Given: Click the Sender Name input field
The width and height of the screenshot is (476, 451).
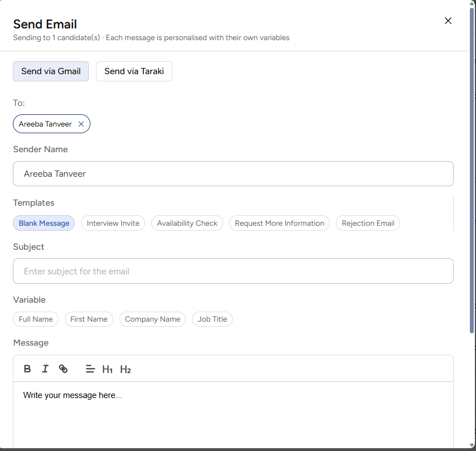Looking at the screenshot, I should pos(233,174).
